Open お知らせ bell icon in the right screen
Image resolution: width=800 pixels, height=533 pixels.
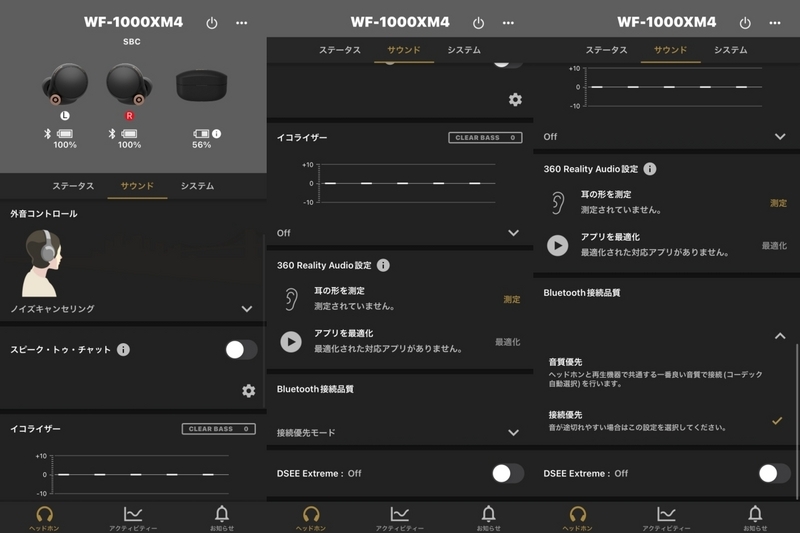755,518
